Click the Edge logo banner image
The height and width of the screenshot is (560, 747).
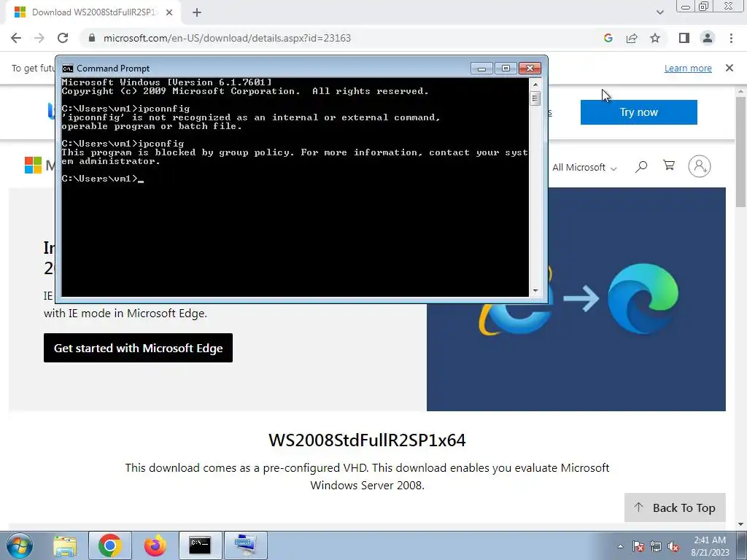point(643,298)
